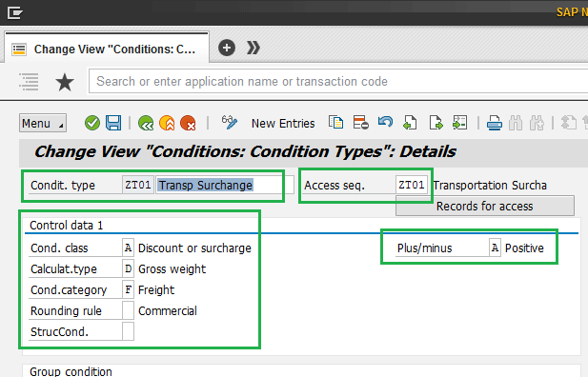Click the transaction code search field
The height and width of the screenshot is (377, 588).
pyautogui.click(x=338, y=81)
